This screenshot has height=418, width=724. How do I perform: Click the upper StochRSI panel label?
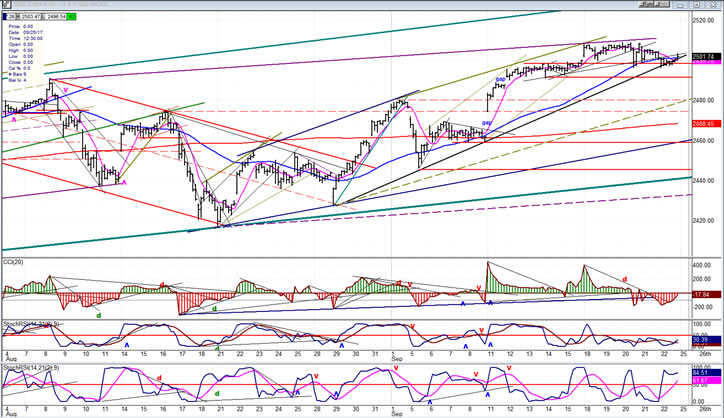(19, 324)
